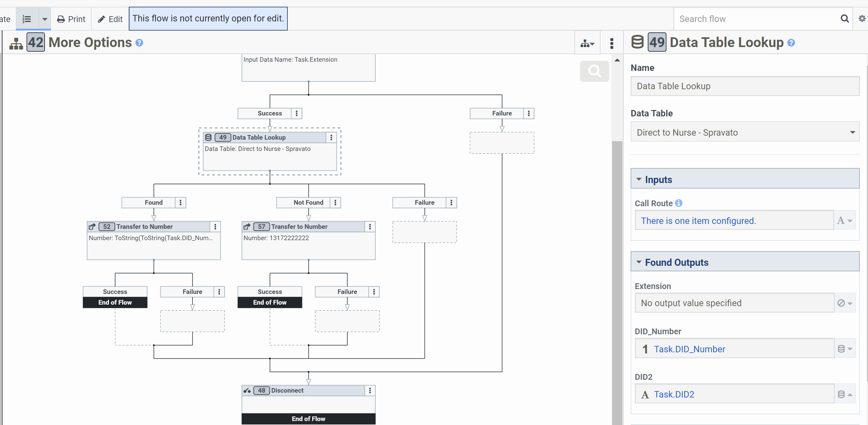868x425 pixels.
Task: Open kebab menu on Disconnect node
Action: pyautogui.click(x=370, y=390)
